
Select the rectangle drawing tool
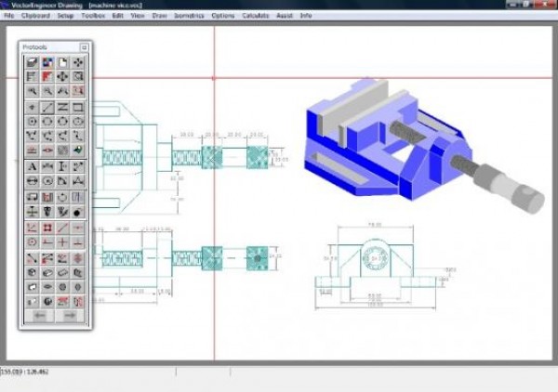78,107
